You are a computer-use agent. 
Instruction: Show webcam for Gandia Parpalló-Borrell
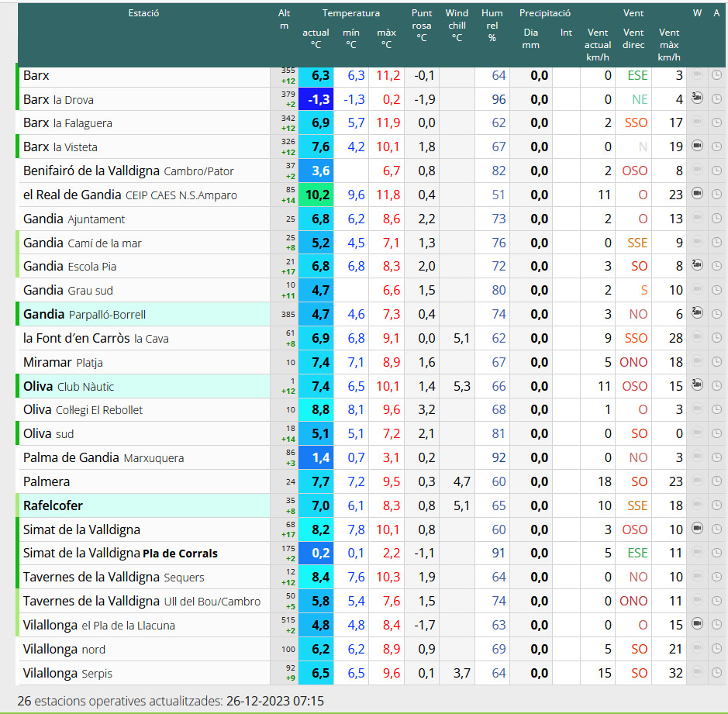coord(697,313)
